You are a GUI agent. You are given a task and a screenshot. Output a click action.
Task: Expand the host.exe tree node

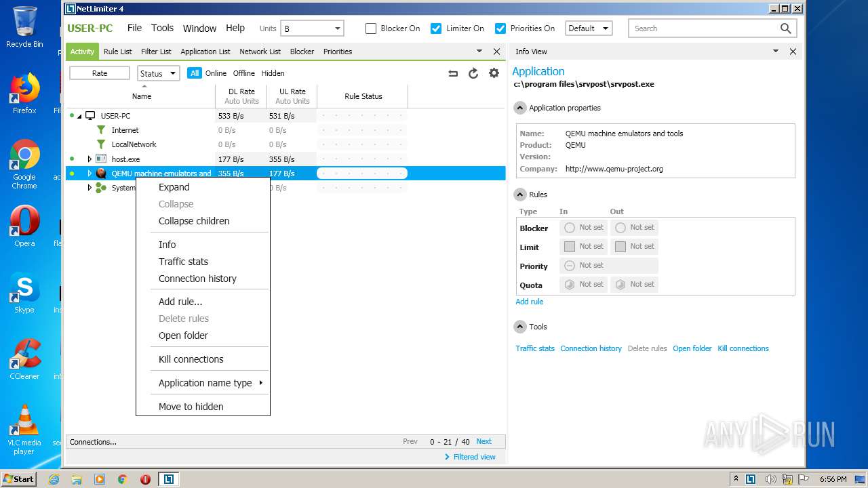(90, 159)
